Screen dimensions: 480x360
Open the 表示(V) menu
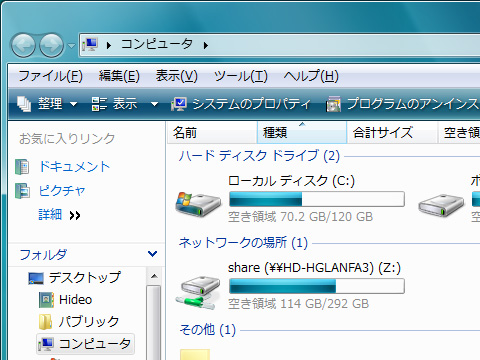click(177, 76)
